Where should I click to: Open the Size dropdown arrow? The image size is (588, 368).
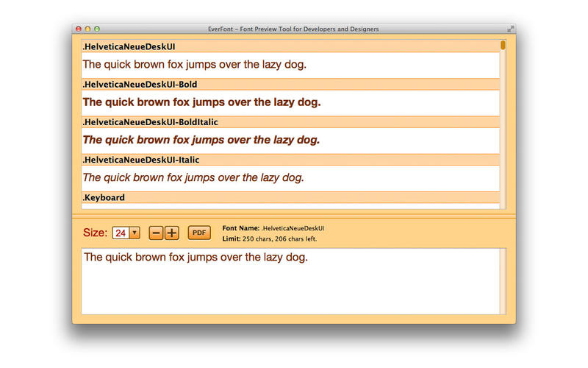[x=135, y=233]
